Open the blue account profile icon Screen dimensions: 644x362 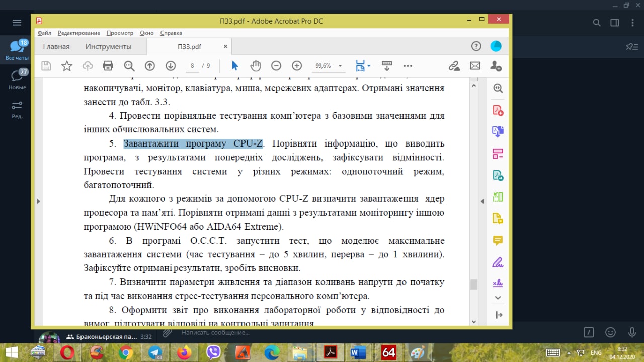point(496,46)
